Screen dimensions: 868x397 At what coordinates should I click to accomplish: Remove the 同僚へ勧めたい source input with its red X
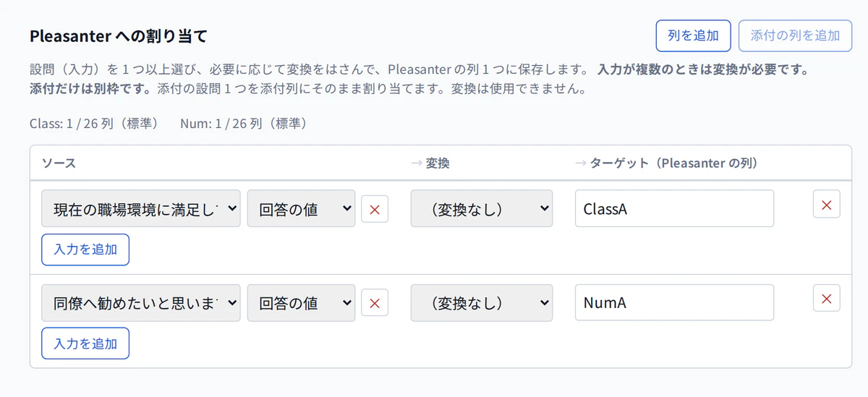point(375,303)
